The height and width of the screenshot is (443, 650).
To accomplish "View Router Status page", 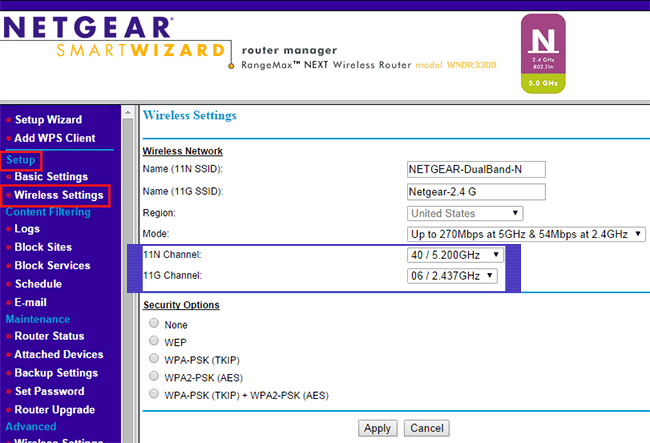I will coord(49,336).
